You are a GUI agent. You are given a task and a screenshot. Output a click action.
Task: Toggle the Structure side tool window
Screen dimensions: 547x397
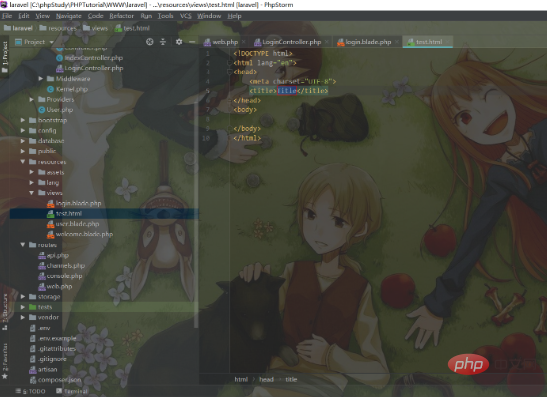click(x=5, y=312)
